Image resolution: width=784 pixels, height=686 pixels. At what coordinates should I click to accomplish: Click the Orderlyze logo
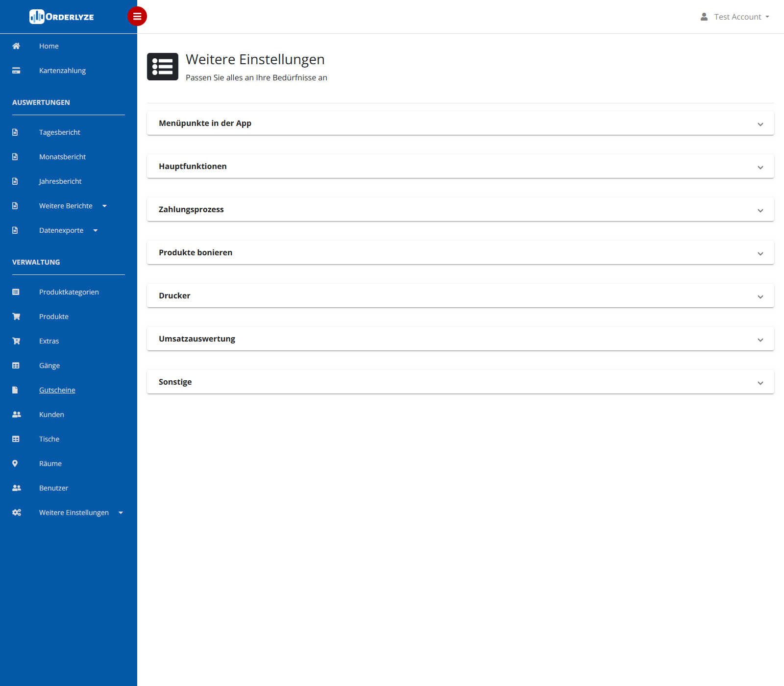pos(62,17)
